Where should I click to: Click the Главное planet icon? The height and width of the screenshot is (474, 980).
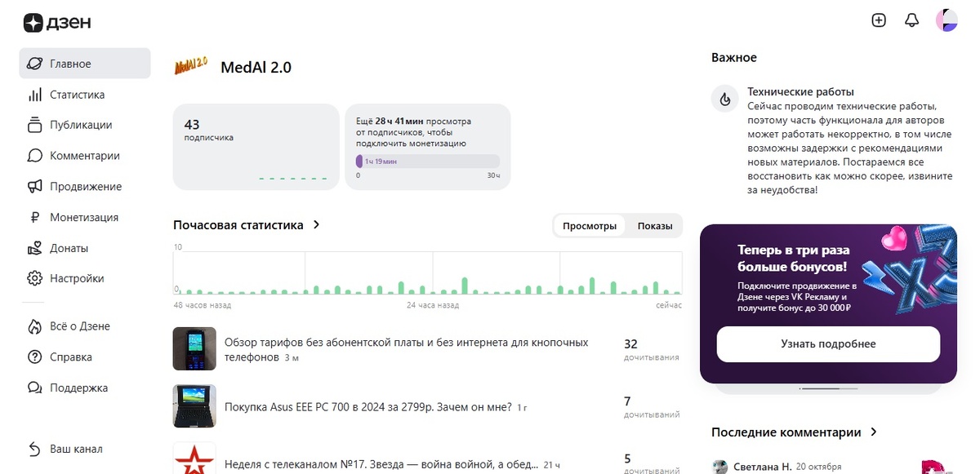point(34,64)
